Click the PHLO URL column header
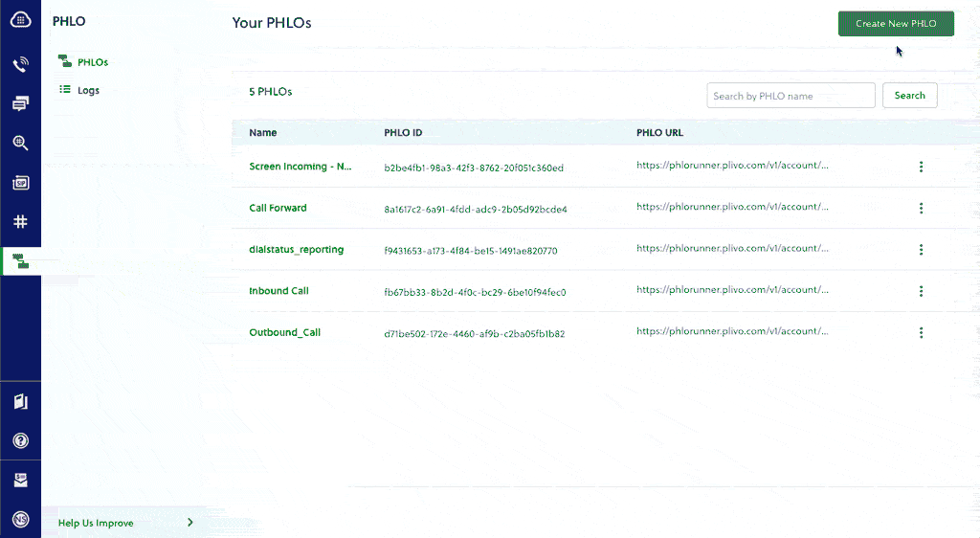Viewport: 980px width, 538px height. [660, 132]
